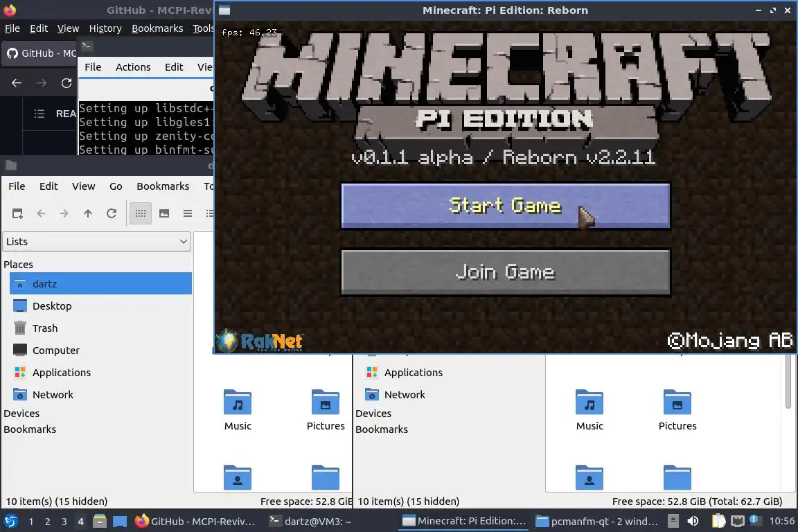Image resolution: width=798 pixels, height=532 pixels.
Task: Open Firefox Bookmarks menu
Action: 157,28
